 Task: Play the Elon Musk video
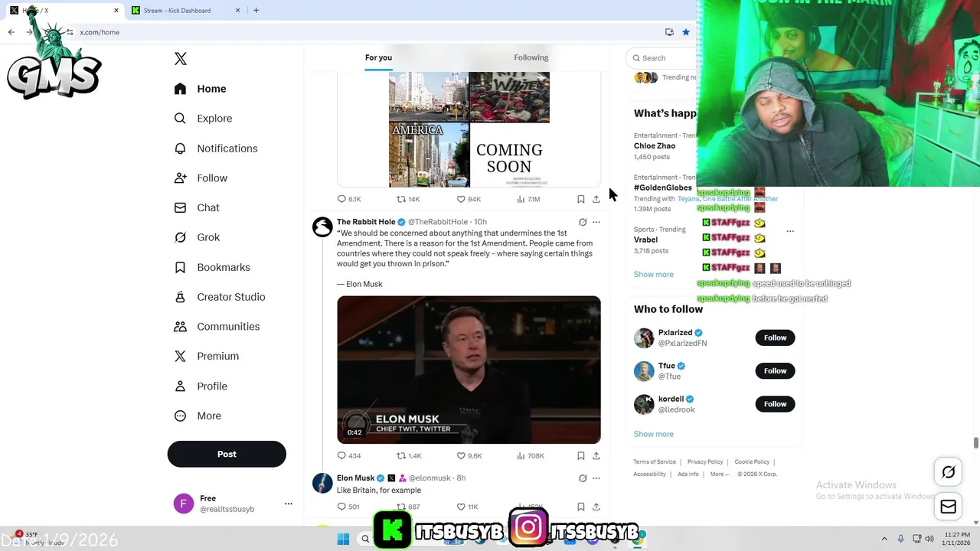(x=469, y=370)
